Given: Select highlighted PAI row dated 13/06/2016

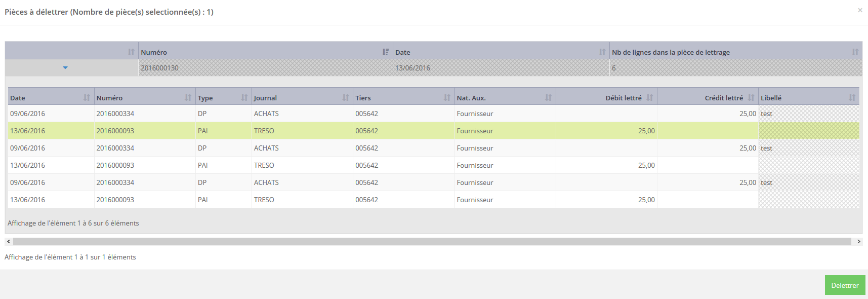Looking at the screenshot, I should click(x=304, y=131).
